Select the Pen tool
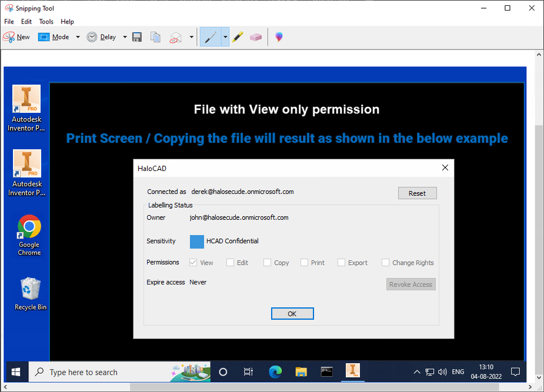Screen dimensions: 544x392 pyautogui.click(x=210, y=37)
